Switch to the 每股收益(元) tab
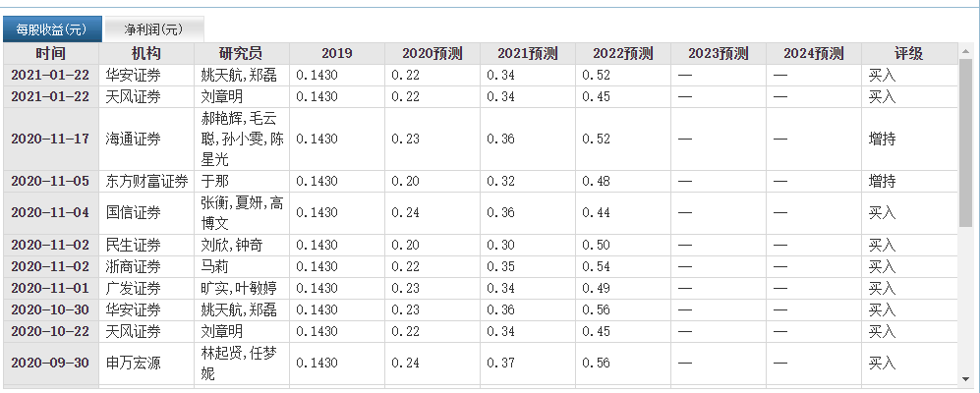The image size is (980, 393). [52, 29]
